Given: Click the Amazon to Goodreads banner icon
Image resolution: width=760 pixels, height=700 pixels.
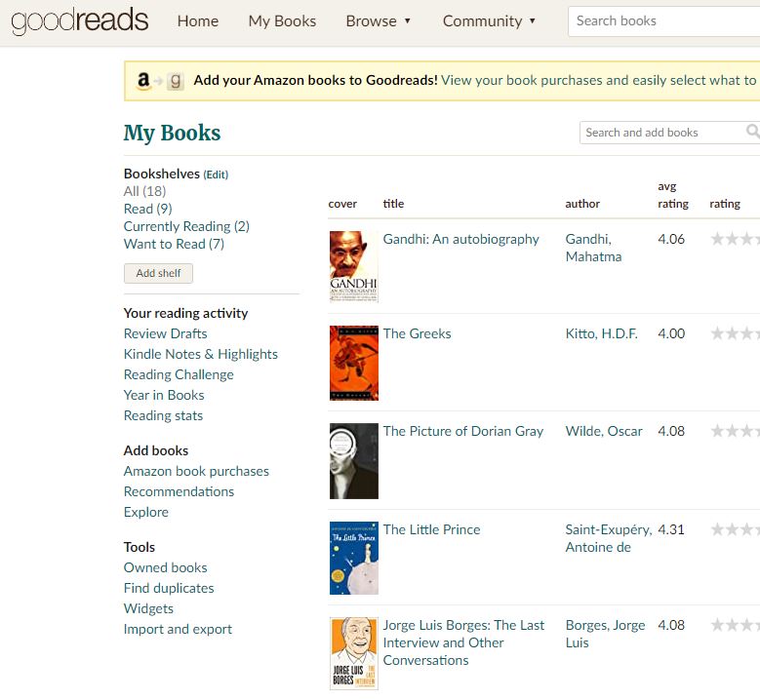Looking at the screenshot, I should click(x=159, y=81).
